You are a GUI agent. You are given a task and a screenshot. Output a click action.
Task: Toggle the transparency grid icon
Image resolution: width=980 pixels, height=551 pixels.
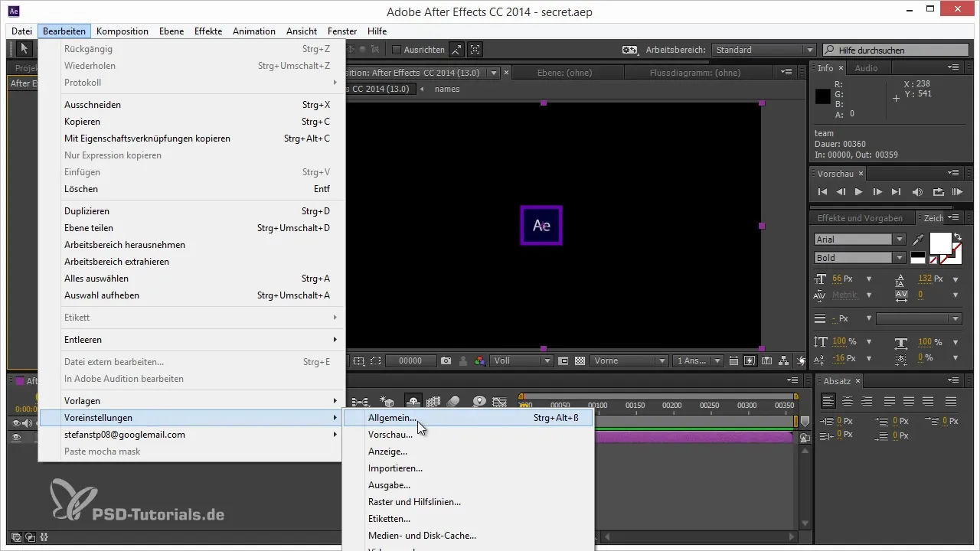point(580,360)
